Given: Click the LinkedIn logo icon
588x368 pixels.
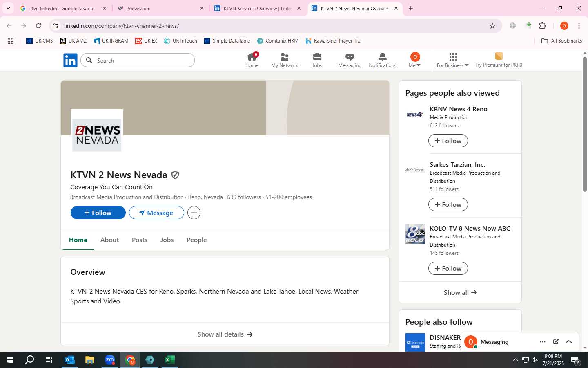Looking at the screenshot, I should point(70,61).
